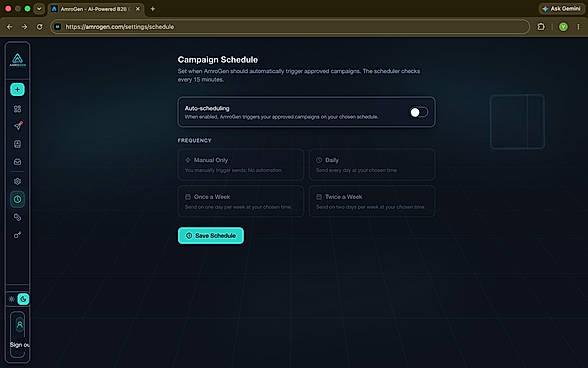Viewport: 588px width, 368px height.
Task: Switch to dark theme moon icon
Action: (23, 299)
